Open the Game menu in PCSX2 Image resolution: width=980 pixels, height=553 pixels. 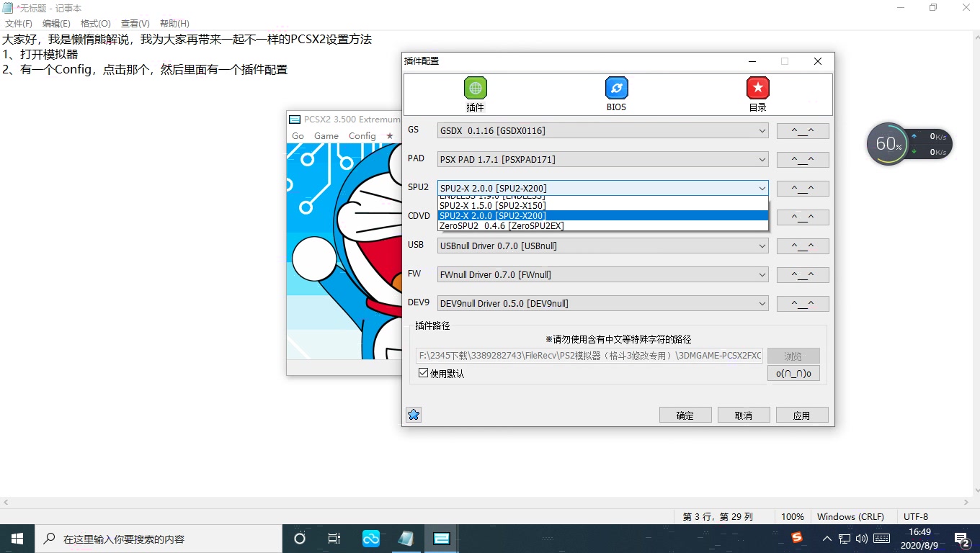pos(326,135)
